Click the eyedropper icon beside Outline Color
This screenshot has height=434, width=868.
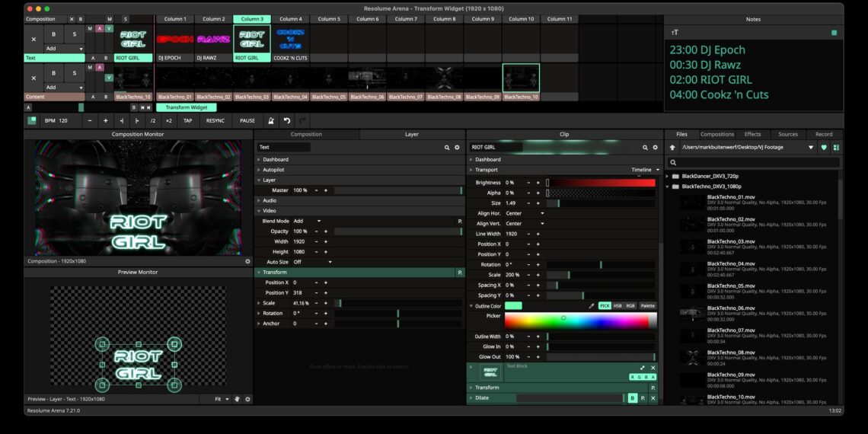(592, 306)
